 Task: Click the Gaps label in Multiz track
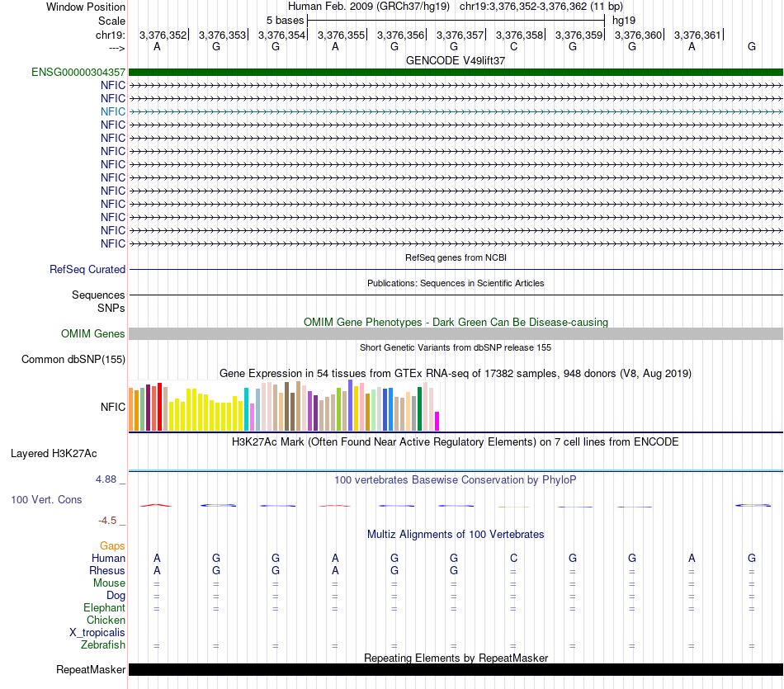[x=112, y=546]
